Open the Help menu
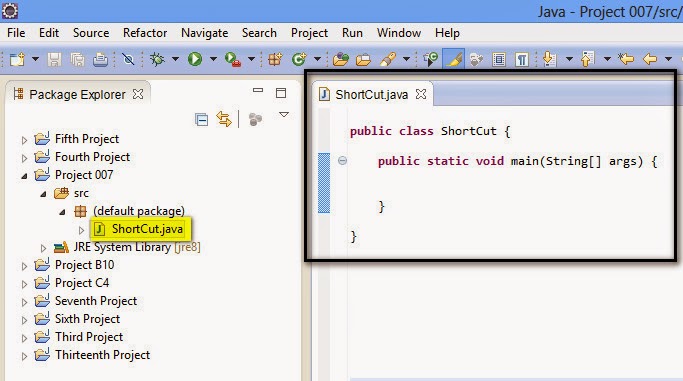This screenshot has height=381, width=683. coord(447,33)
